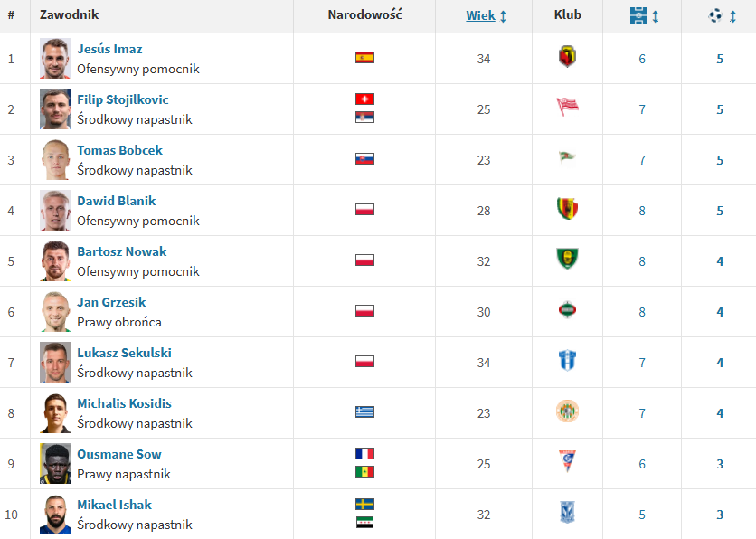Open Dawid Blanik's club crest
The height and width of the screenshot is (539, 756).
568,209
